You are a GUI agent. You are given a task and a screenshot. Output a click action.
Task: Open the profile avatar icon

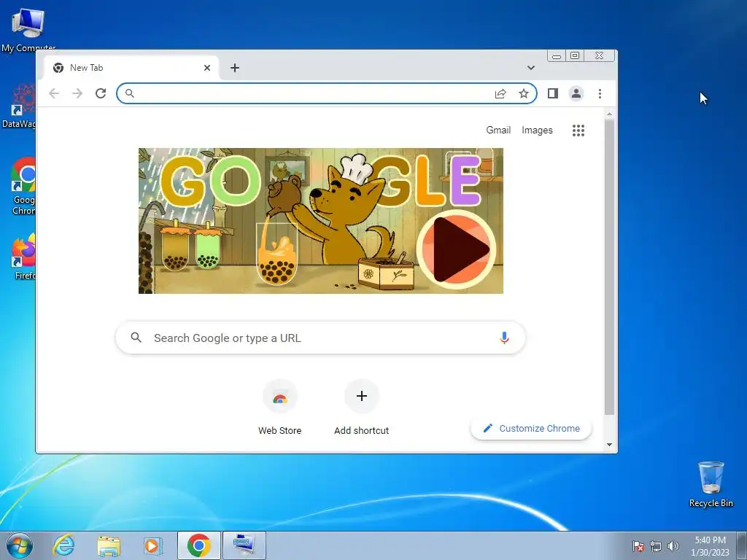(576, 93)
